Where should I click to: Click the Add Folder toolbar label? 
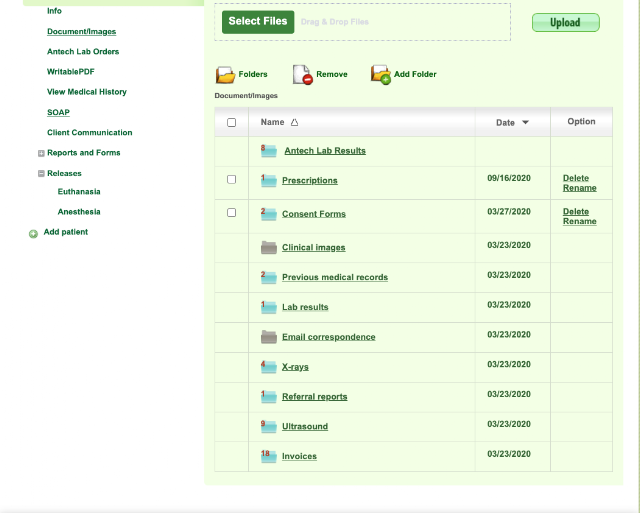415,74
